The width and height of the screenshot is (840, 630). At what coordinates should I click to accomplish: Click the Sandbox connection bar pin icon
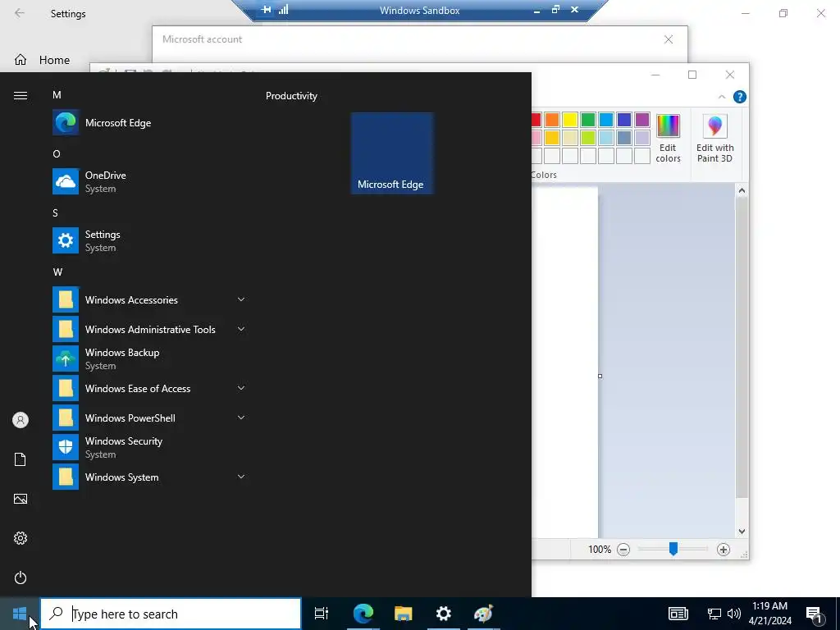coord(267,10)
